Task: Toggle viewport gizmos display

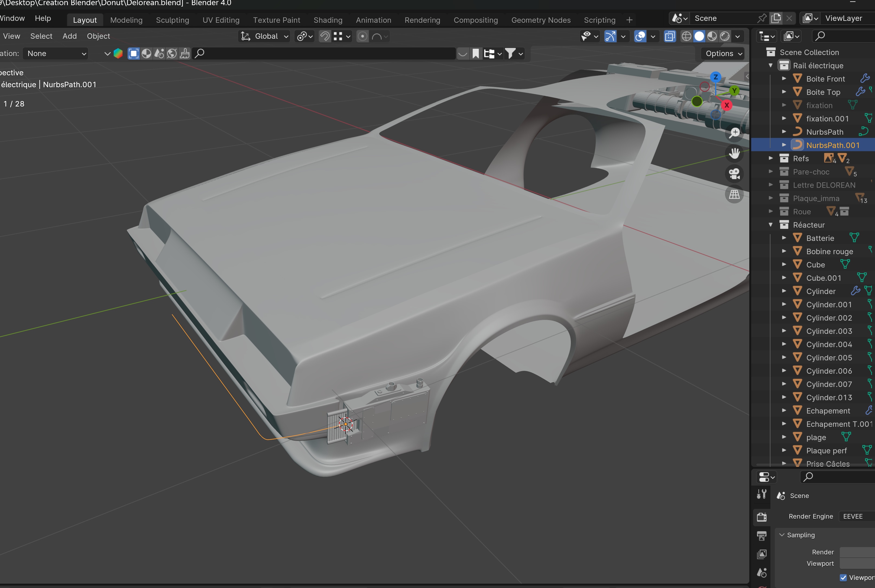Action: 610,36
